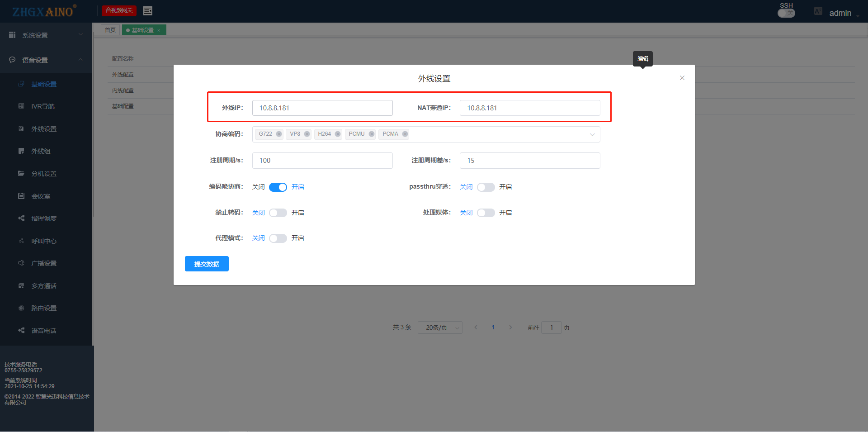Enable the passthru穿透 switch

point(486,187)
